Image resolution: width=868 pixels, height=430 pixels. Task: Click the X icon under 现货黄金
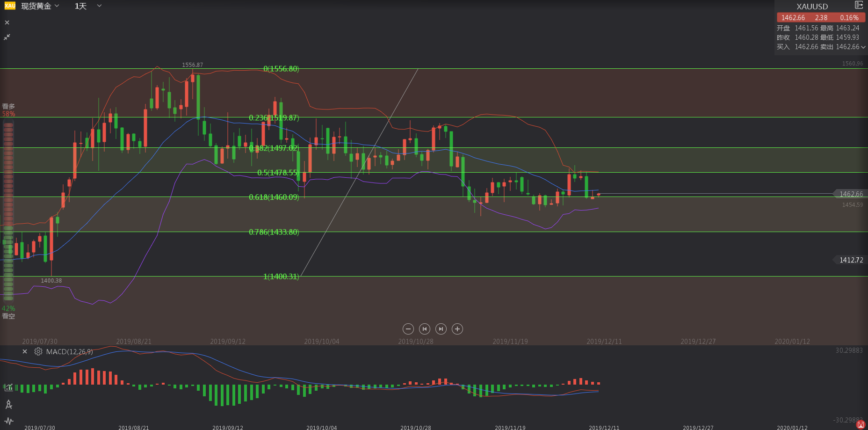7,22
